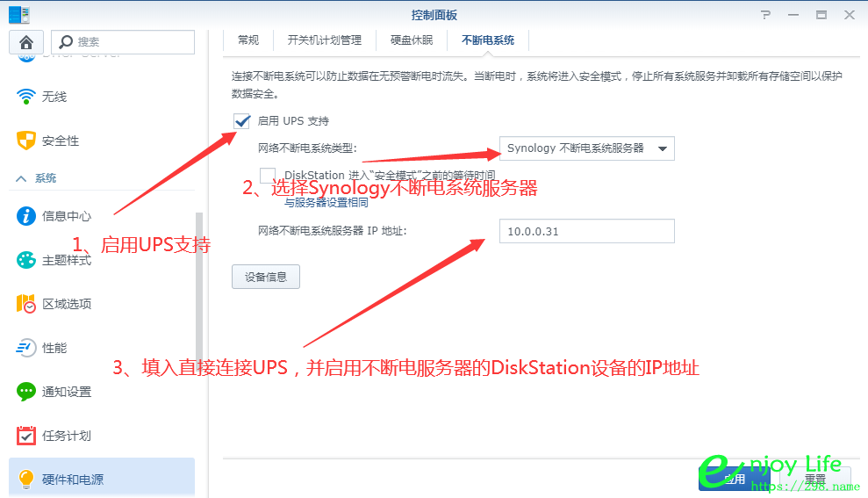The width and height of the screenshot is (868, 498).
Task: Open Performance via the gauge icon
Action: [x=26, y=348]
